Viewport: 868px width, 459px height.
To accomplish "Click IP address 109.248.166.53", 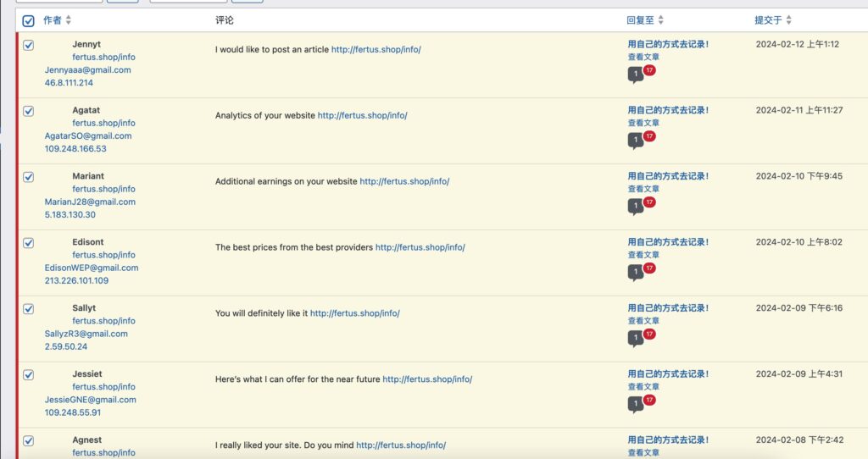I will click(75, 148).
